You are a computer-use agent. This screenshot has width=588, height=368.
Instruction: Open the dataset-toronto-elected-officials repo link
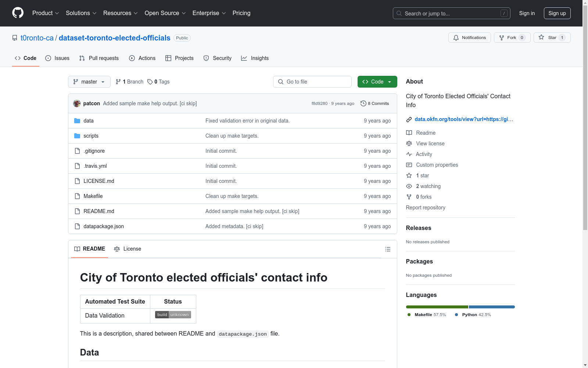click(115, 38)
